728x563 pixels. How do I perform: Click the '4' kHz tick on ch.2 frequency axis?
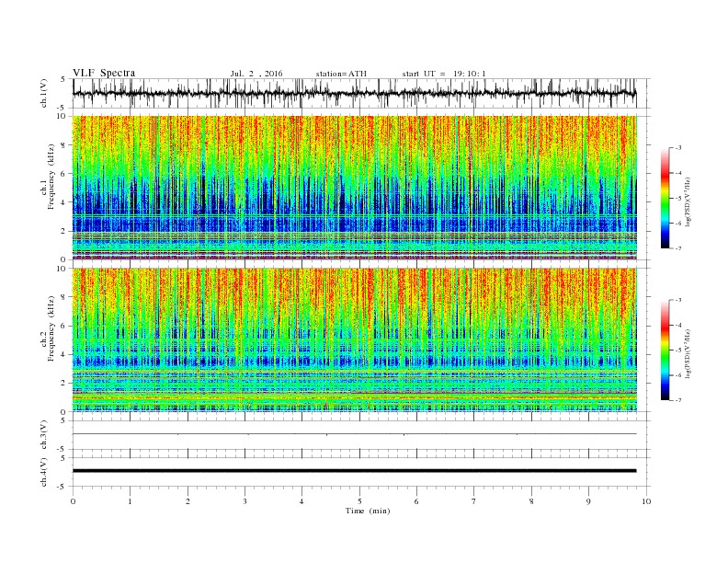tap(64, 354)
